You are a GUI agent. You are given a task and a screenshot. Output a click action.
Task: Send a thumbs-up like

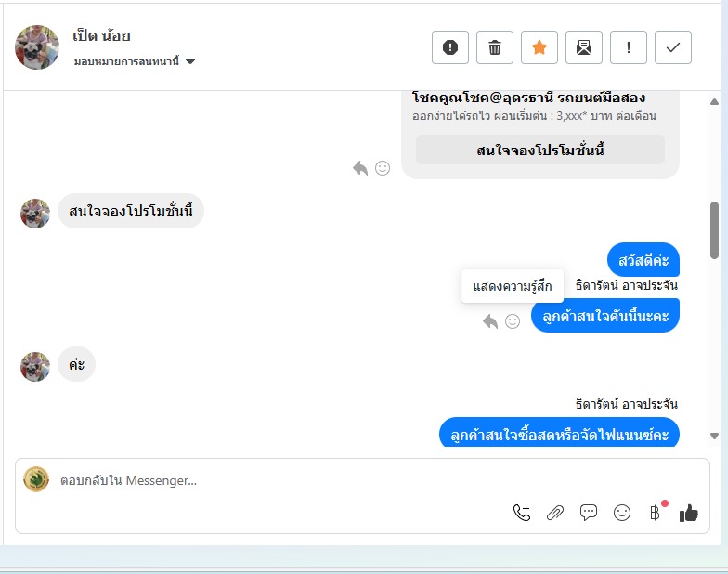click(689, 513)
